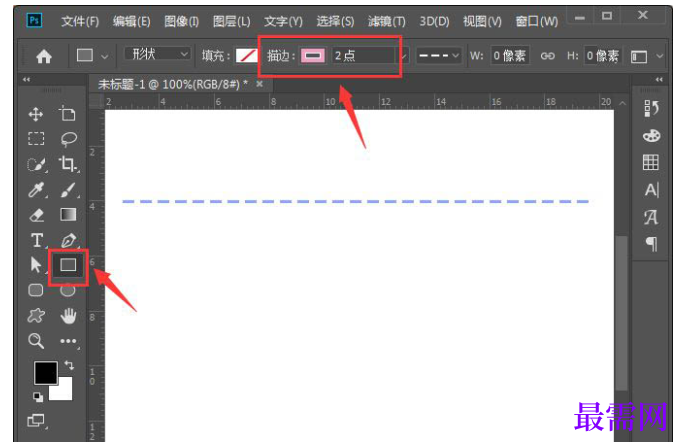Select the Hand tool
This screenshot has height=448, width=686.
68,315
